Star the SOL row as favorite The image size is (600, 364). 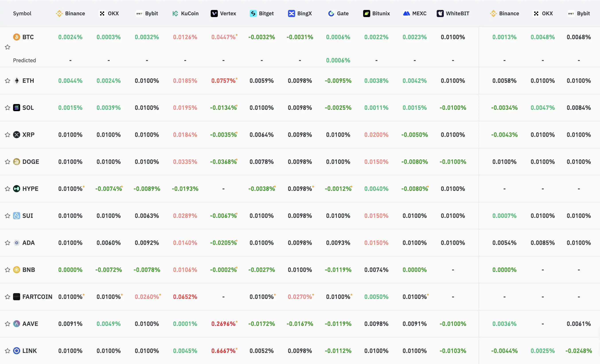click(x=8, y=108)
